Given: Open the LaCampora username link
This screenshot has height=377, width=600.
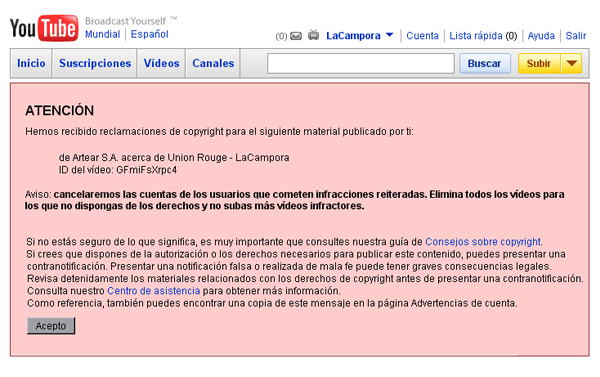Looking at the screenshot, I should (353, 36).
